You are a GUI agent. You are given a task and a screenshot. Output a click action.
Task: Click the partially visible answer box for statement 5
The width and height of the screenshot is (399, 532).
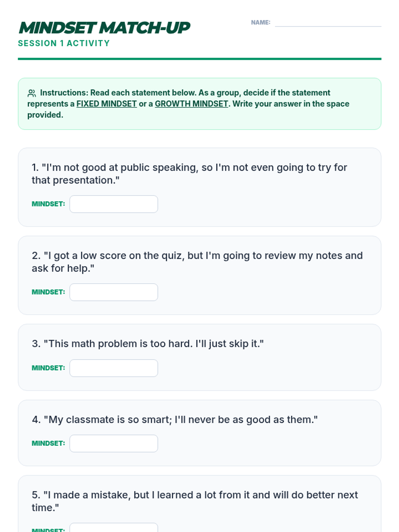(114, 528)
